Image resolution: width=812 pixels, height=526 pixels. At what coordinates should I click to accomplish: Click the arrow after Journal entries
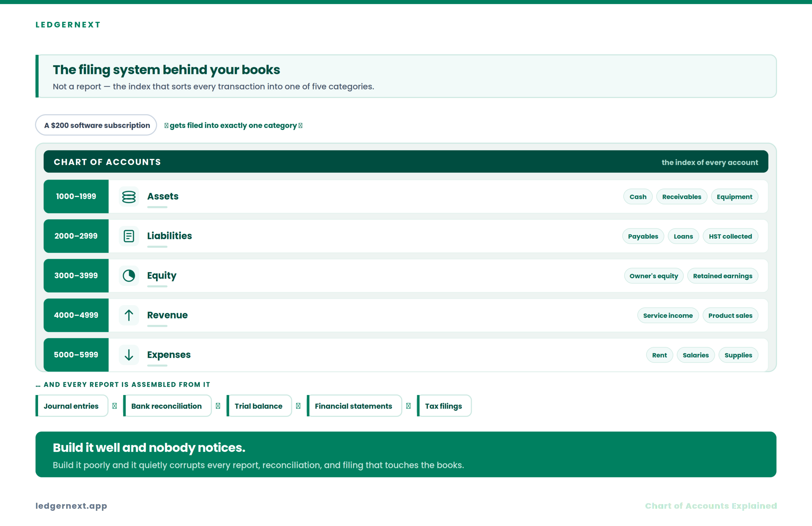pos(115,406)
